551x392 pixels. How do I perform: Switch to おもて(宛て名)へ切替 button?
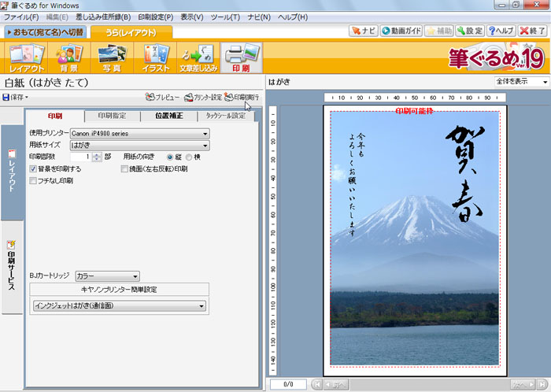[x=44, y=32]
